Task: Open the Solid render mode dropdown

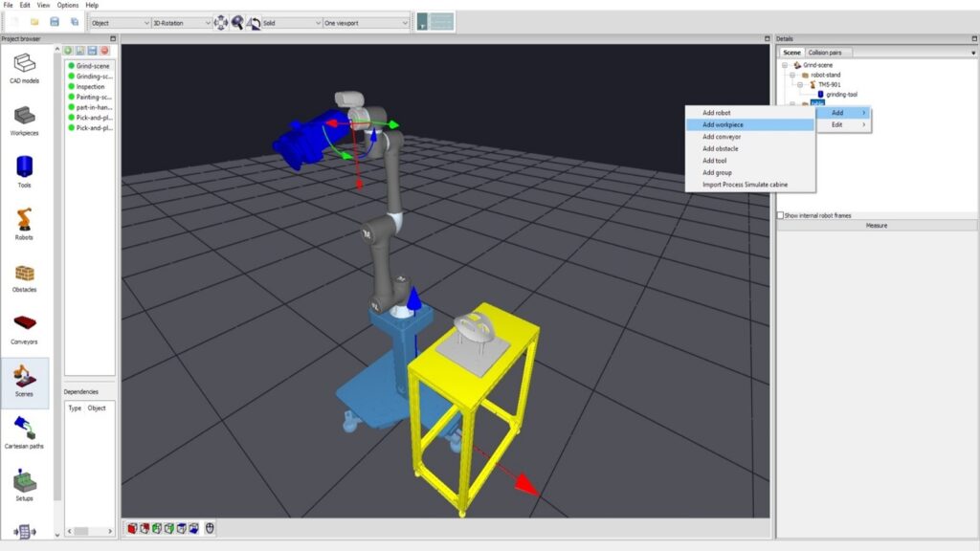Action: click(x=292, y=22)
